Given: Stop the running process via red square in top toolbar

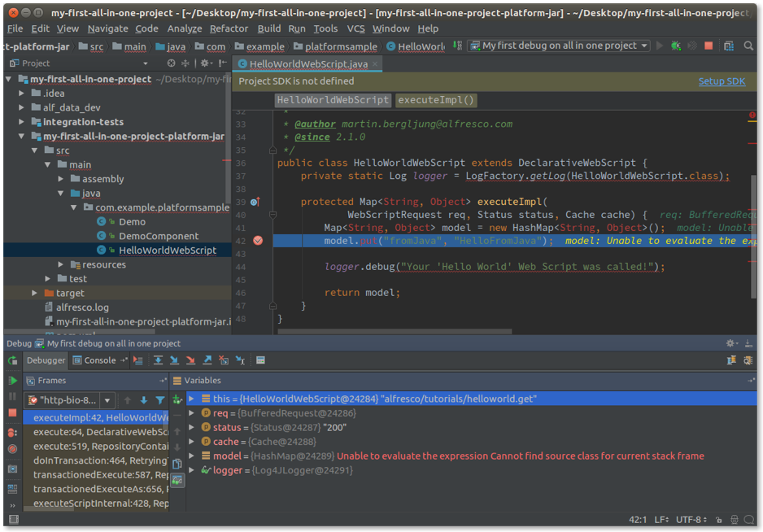Looking at the screenshot, I should (708, 46).
